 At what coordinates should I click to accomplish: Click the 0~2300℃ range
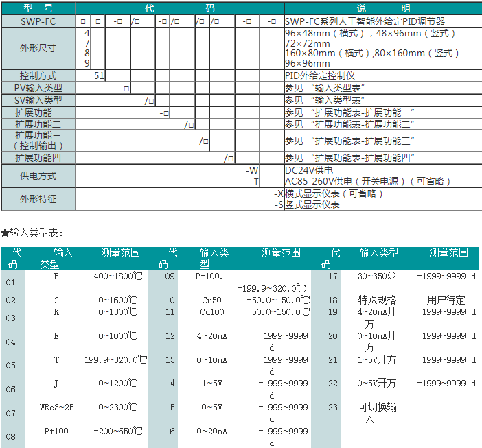118,408
